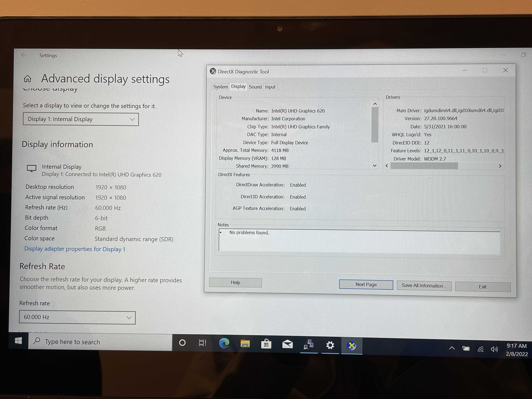This screenshot has height=399, width=532.
Task: Click the network computers taskbar icon
Action: pos(309,345)
